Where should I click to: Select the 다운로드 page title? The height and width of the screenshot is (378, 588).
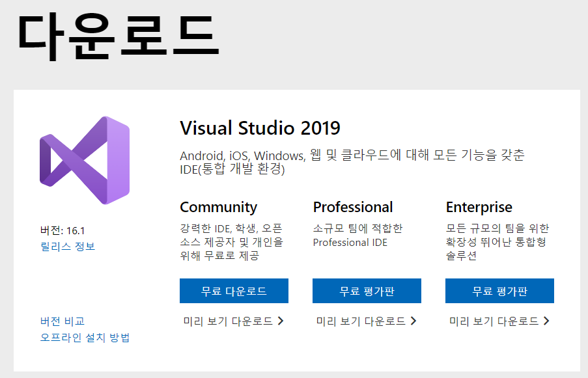pyautogui.click(x=118, y=36)
